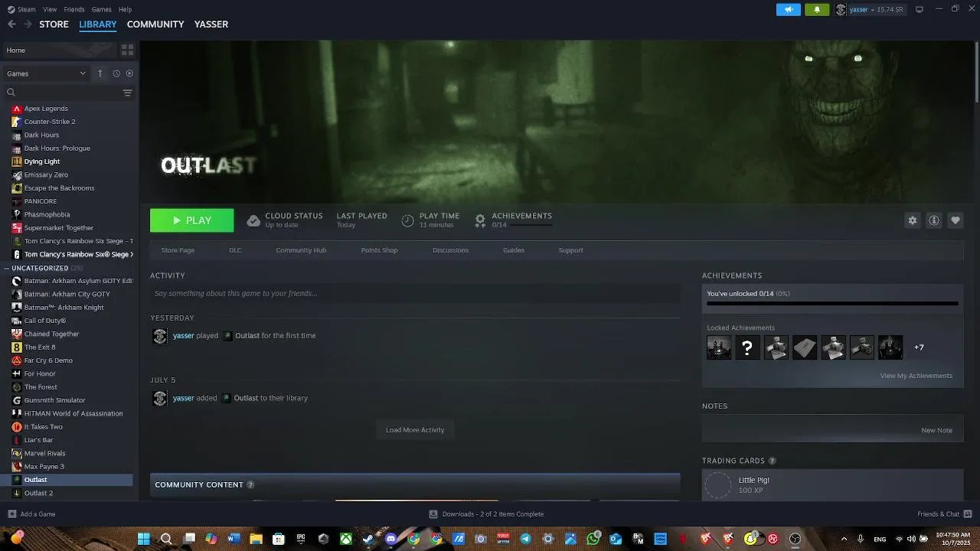This screenshot has width=980, height=551.
Task: Toggle ready-to-play filter icon in library
Action: [129, 73]
